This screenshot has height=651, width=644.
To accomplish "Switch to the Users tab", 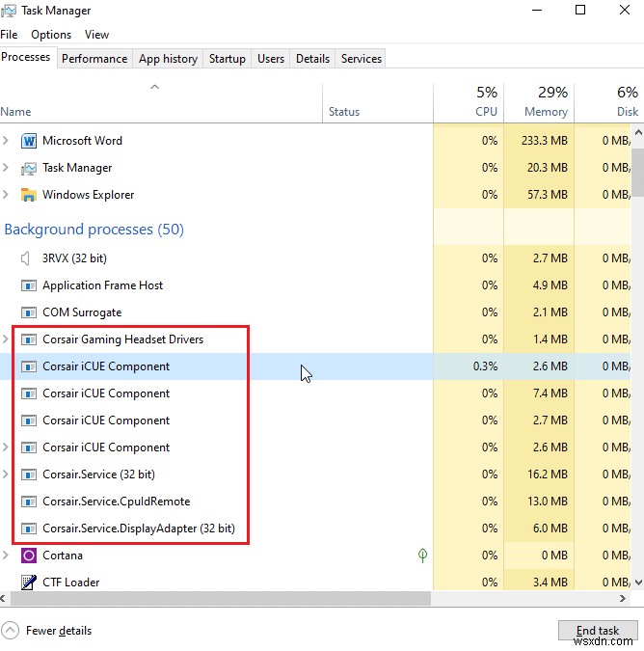I will [x=271, y=59].
